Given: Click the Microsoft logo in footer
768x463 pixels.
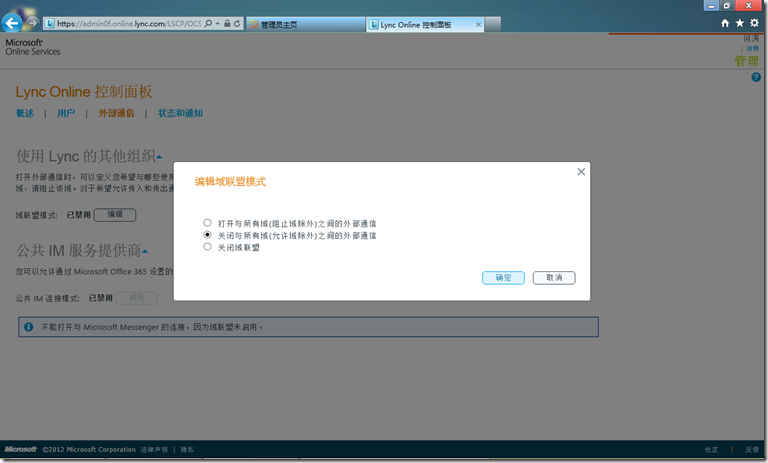Looking at the screenshot, I should pos(21,449).
